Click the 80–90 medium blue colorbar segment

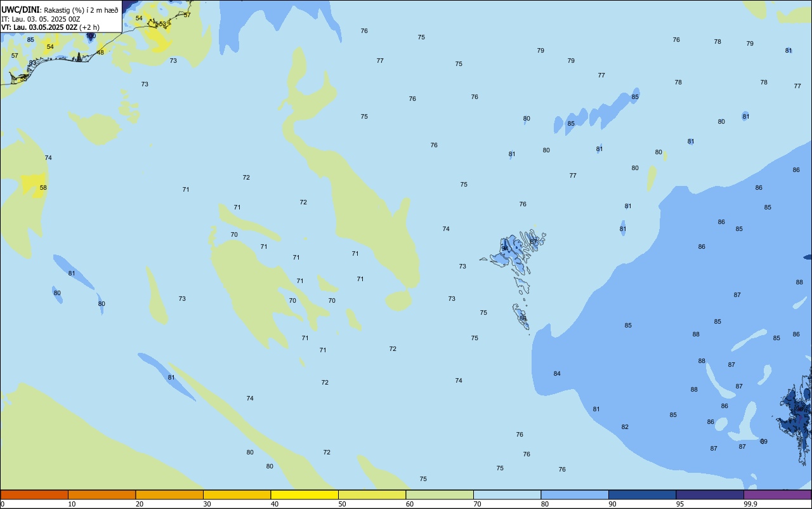pos(575,494)
